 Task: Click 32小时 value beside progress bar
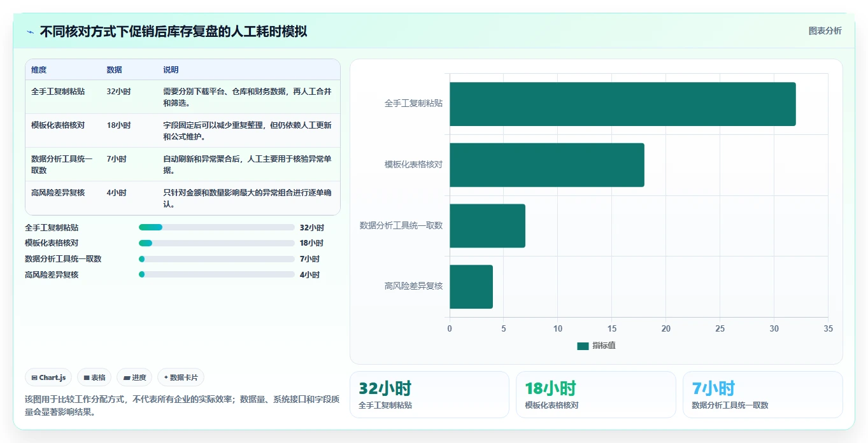point(312,228)
